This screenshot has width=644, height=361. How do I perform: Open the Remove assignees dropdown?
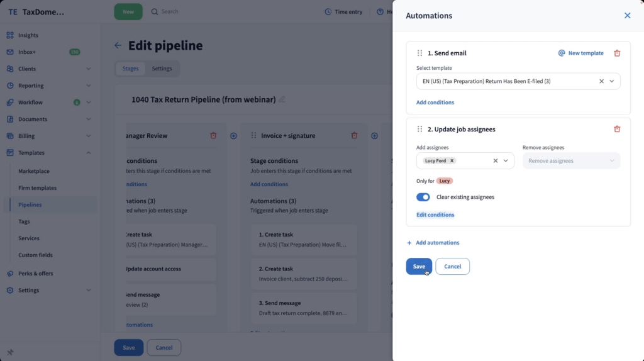coord(571,160)
